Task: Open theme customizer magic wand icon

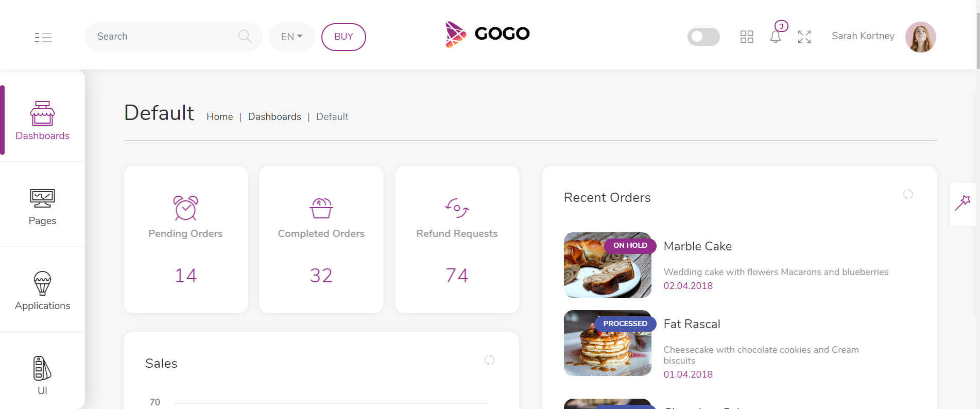Action: (x=963, y=203)
